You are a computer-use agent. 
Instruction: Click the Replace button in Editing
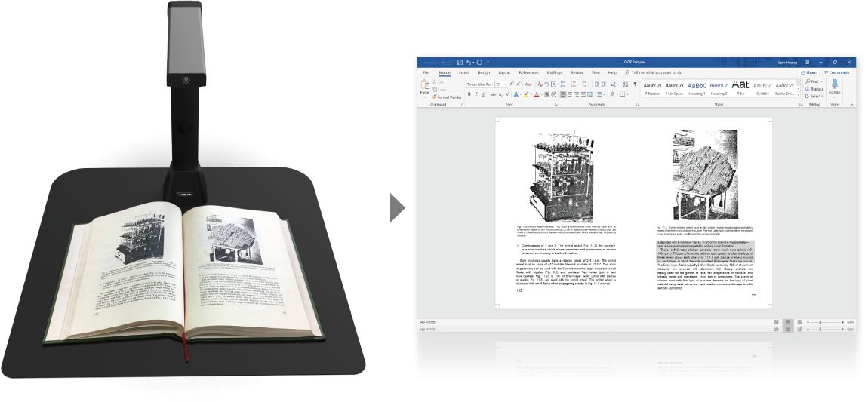click(x=816, y=88)
